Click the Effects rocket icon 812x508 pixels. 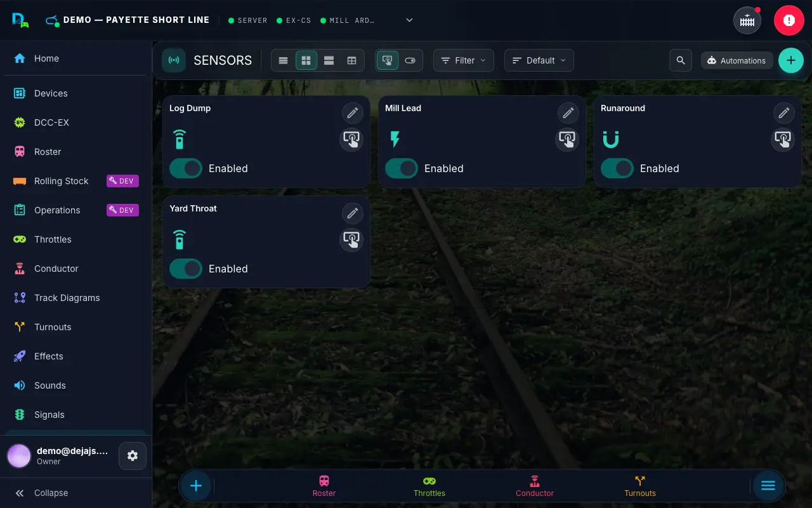tap(20, 356)
